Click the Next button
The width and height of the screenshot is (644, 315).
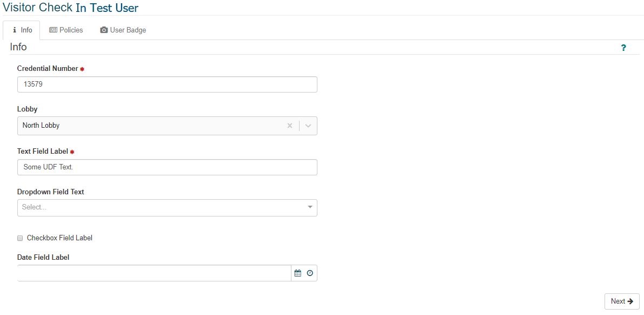(622, 301)
